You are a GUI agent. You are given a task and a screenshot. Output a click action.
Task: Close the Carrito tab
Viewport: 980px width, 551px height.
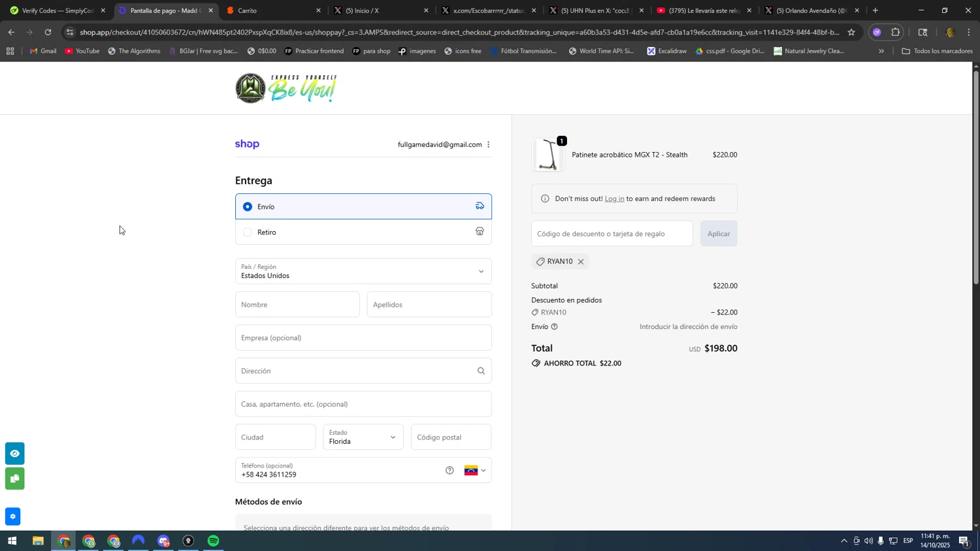click(318, 10)
